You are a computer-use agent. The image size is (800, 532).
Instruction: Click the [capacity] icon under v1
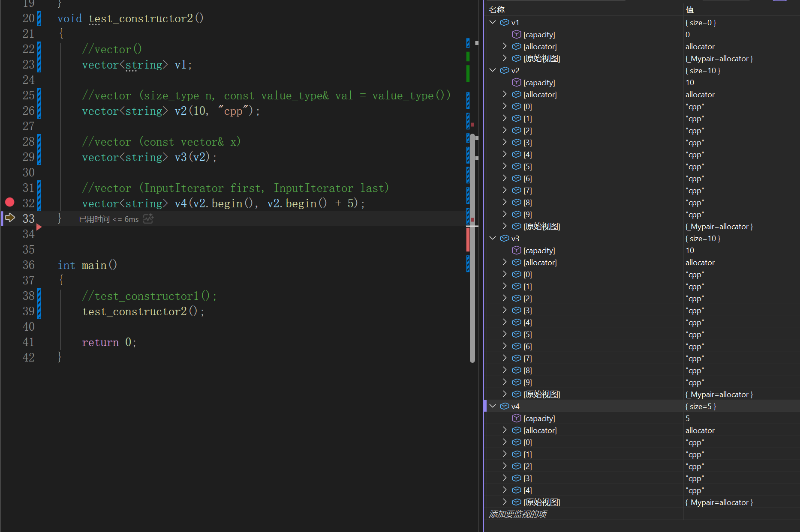517,34
